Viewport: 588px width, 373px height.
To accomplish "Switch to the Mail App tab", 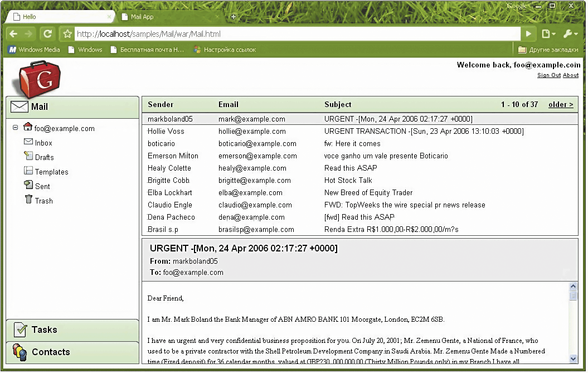I will coord(142,17).
